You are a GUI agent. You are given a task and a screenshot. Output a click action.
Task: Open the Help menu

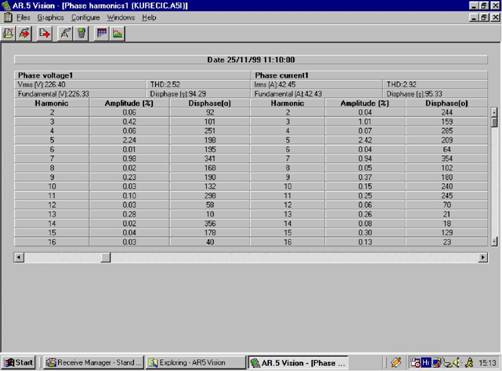pos(149,18)
